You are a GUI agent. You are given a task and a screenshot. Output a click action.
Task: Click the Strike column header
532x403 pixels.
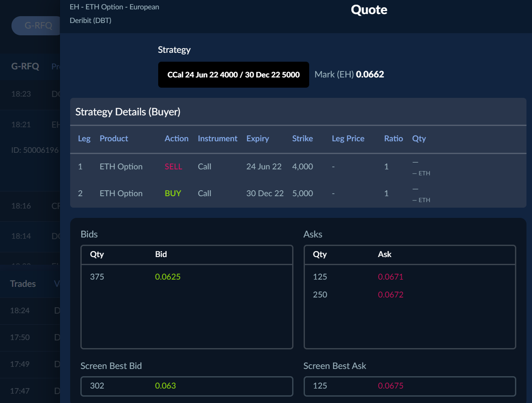tap(302, 139)
